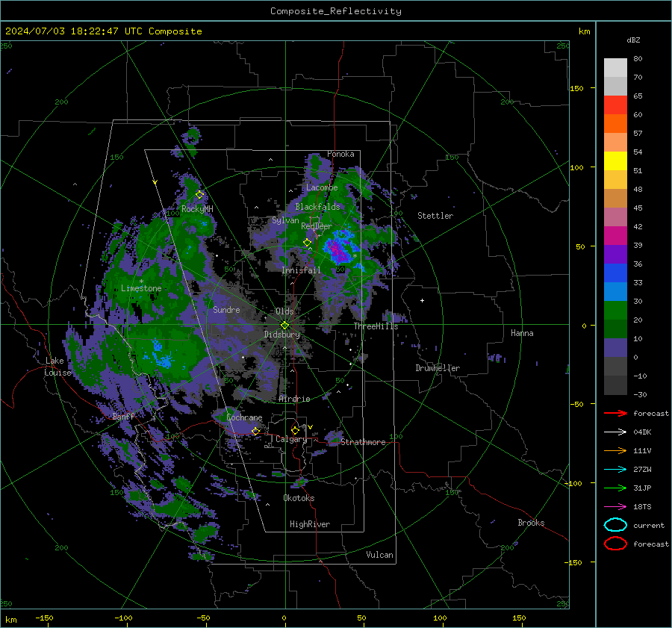
Task: Click the Vulcan town label
Action: click(379, 555)
